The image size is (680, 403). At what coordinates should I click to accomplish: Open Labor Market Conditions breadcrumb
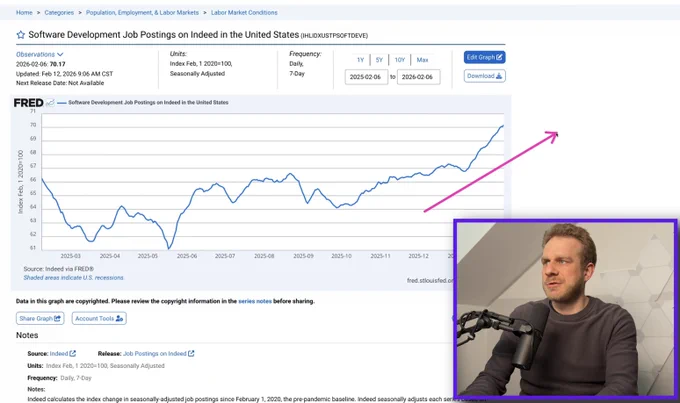[x=244, y=13]
